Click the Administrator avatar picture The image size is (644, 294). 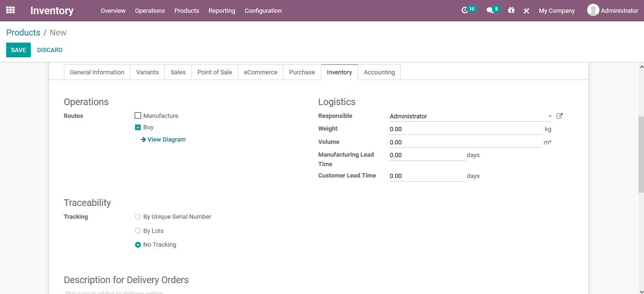point(593,9)
